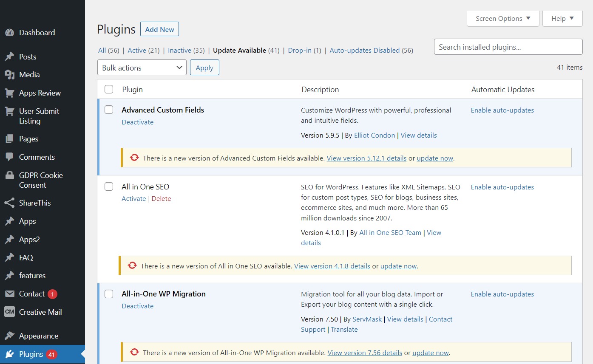This screenshot has height=364, width=593.
Task: Click the GDPR Cookie Consent lock icon
Action: (9, 175)
